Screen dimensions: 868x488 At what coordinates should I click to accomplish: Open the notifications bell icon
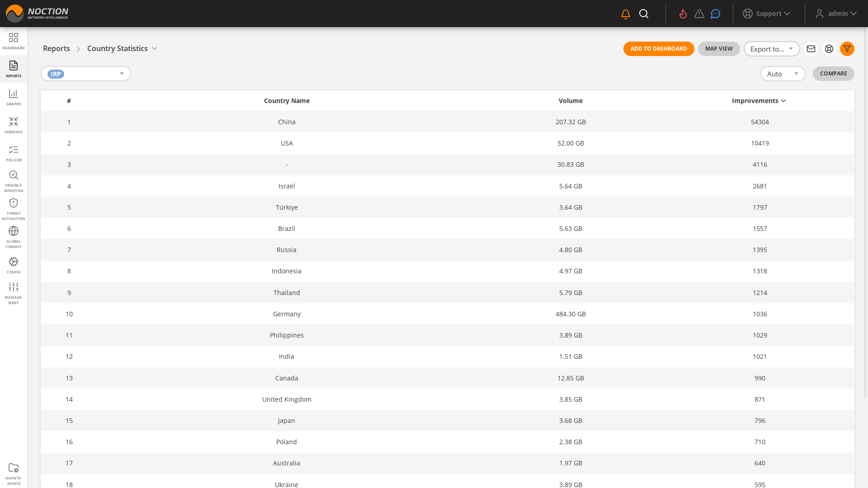click(626, 14)
